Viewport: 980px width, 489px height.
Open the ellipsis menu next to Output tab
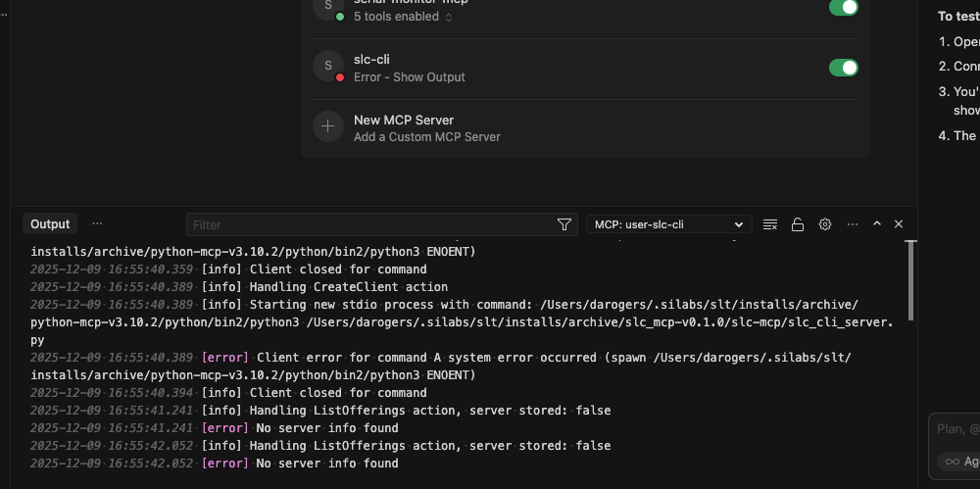click(97, 223)
